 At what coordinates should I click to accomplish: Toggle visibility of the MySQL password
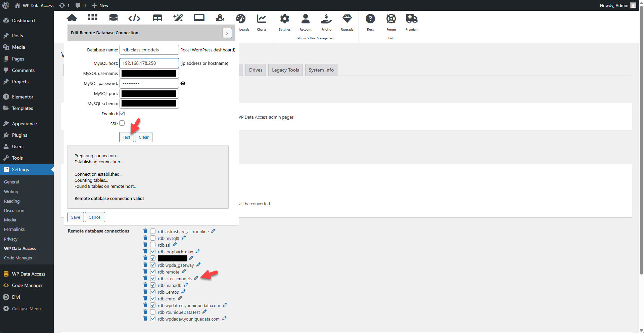pyautogui.click(x=183, y=83)
